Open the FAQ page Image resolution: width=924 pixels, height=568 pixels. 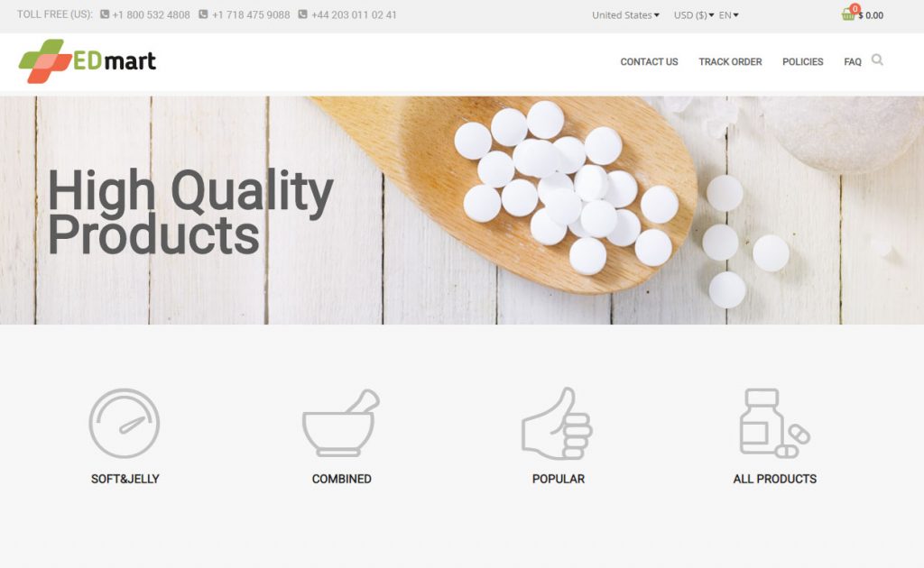(852, 62)
